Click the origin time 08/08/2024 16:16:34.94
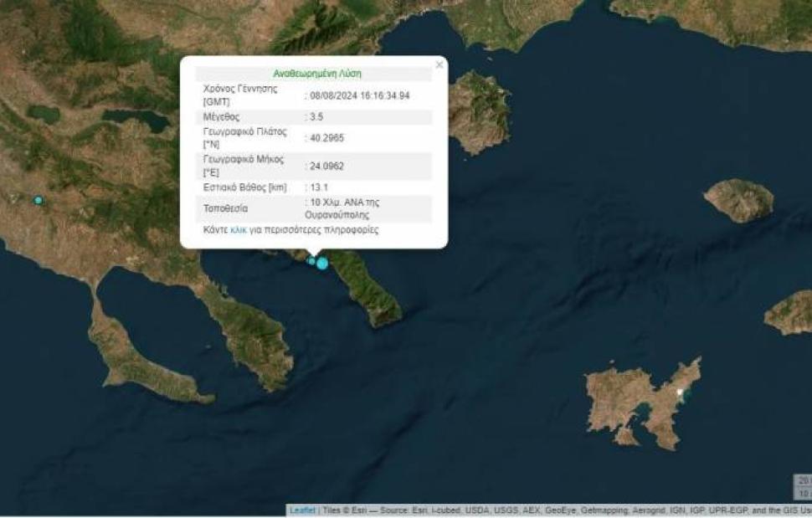 360,96
